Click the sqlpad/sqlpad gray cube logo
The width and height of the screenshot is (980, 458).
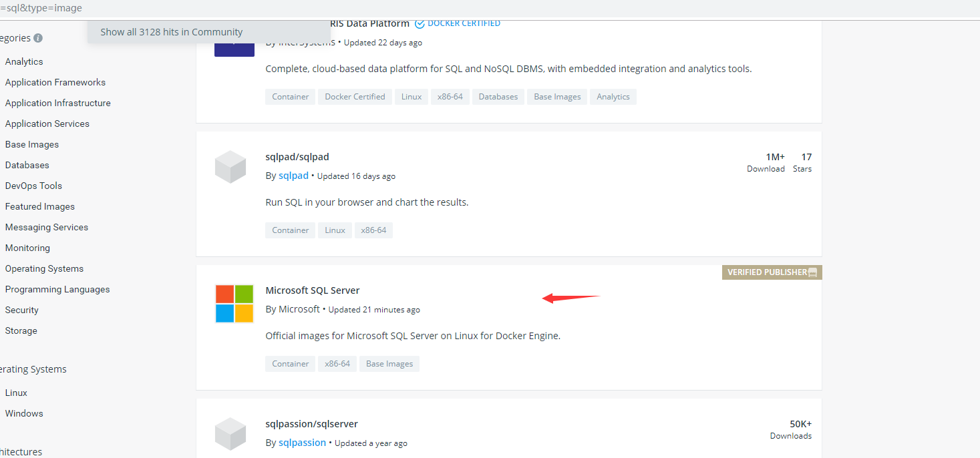[x=230, y=167]
